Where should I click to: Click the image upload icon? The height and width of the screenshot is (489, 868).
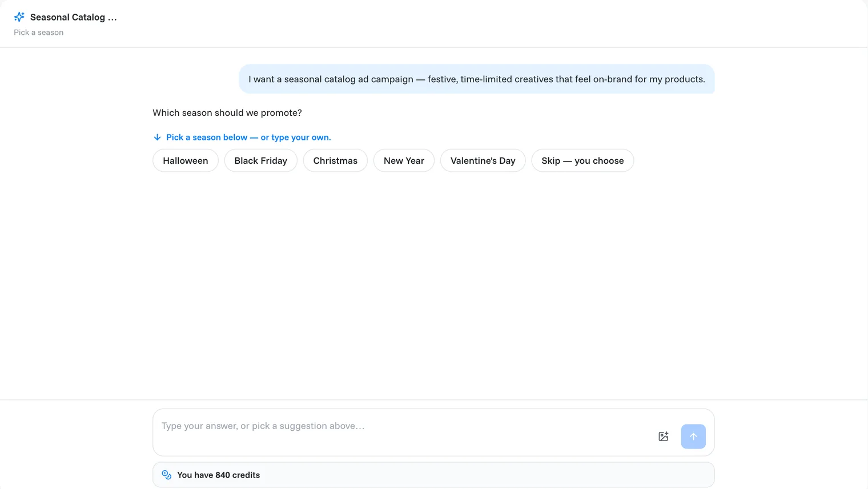[663, 437]
